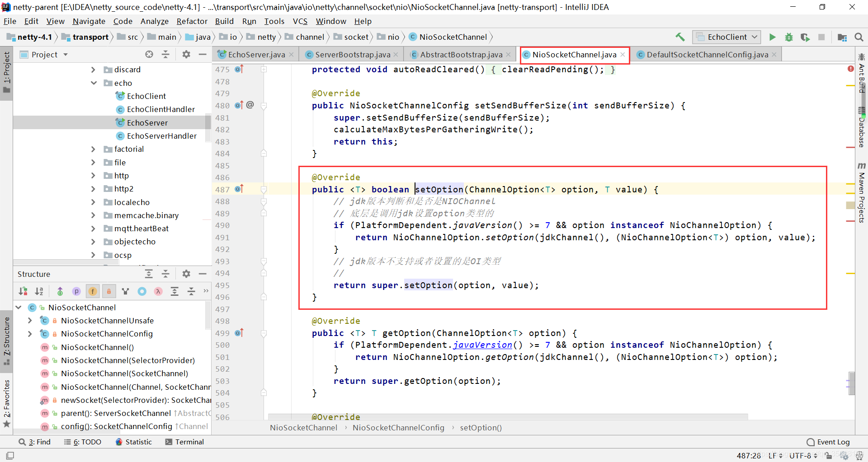The image size is (868, 462).
Task: Switch to DefaultSocketChannelConfig.java tab
Action: [x=707, y=54]
